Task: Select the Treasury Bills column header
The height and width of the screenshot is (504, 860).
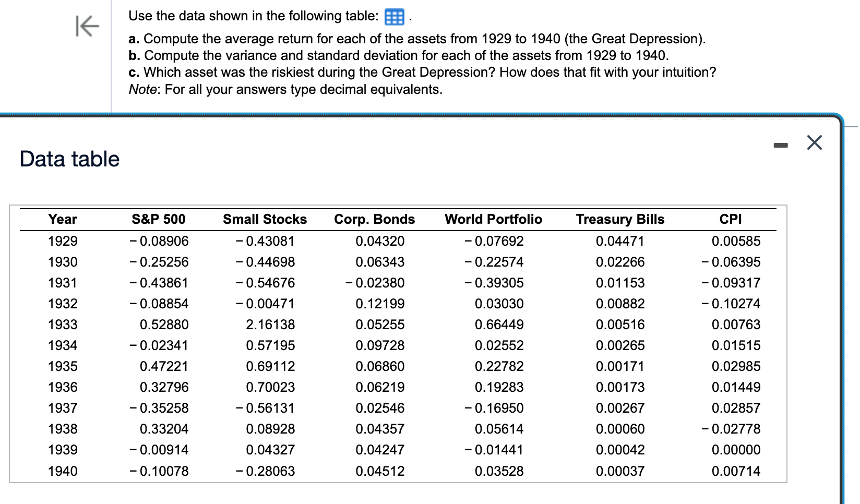Action: 620,219
